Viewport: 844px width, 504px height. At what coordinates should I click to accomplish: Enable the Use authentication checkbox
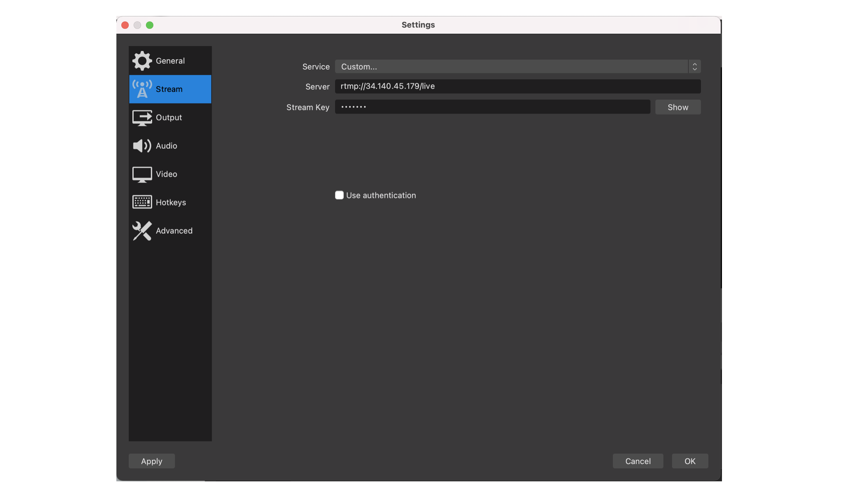(339, 195)
